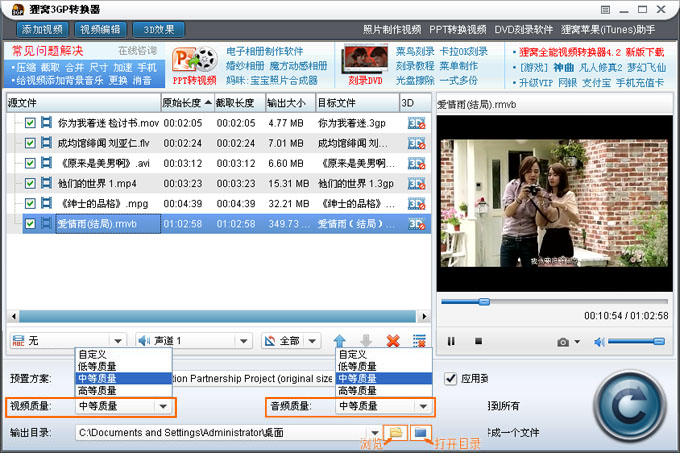Expand the subtitle 无 dropdown
Screen dimensions: 680x453
pos(118,341)
